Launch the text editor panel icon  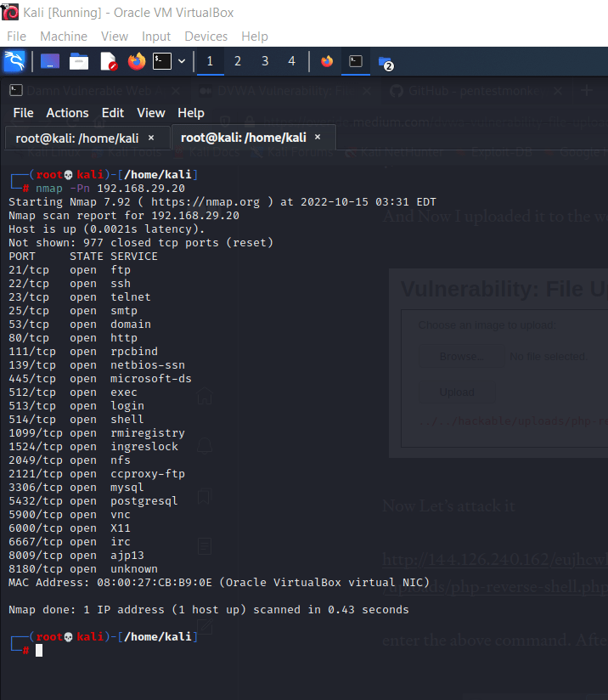pyautogui.click(x=109, y=61)
